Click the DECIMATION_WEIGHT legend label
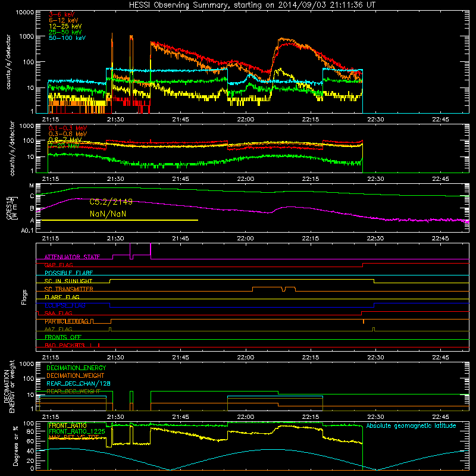The image size is (476, 476). (76, 376)
